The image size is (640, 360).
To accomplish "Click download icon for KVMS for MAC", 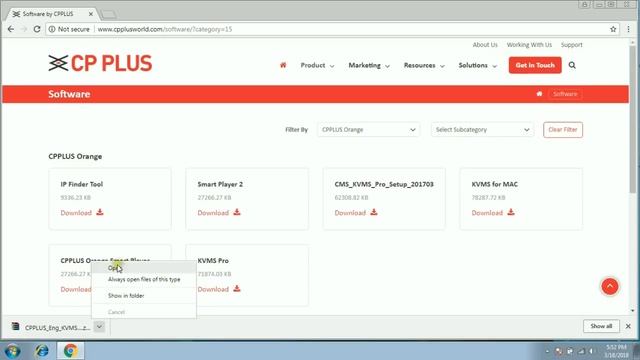I will coord(511,212).
